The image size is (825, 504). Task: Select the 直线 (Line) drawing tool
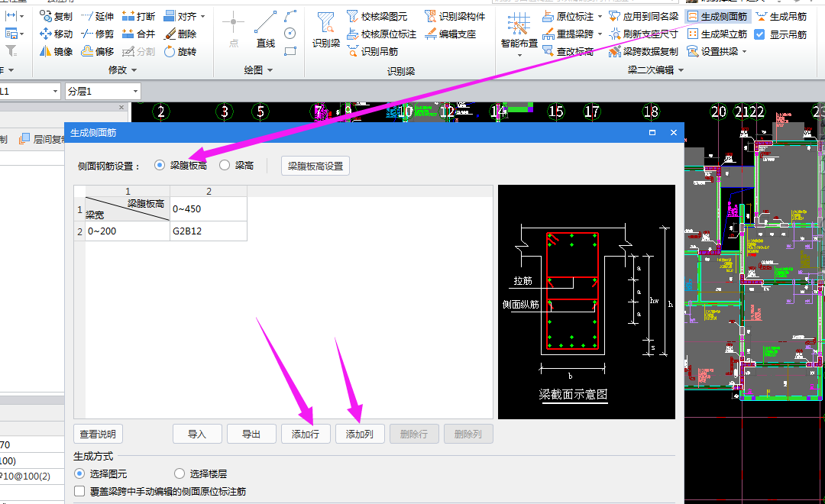266,30
